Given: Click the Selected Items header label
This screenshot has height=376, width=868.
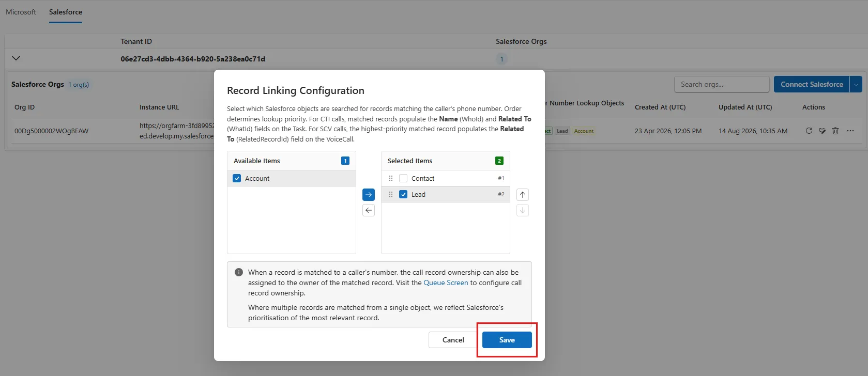Looking at the screenshot, I should point(410,161).
